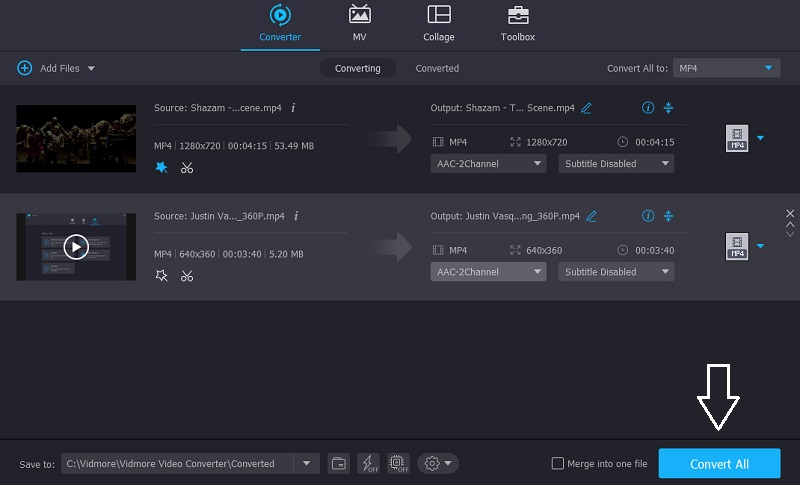Click the star edit icon for Justin video
Screen dimensions: 800x485
(x=161, y=275)
